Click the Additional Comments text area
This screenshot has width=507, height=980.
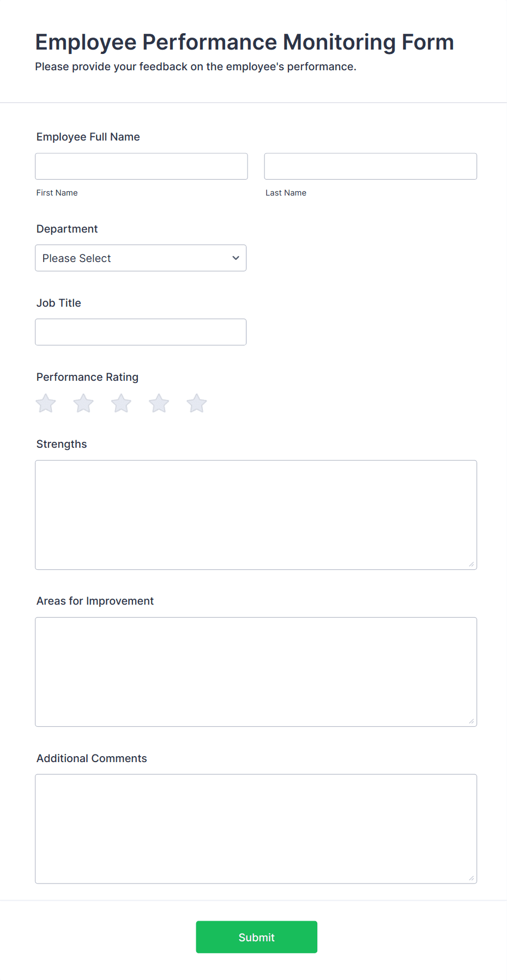point(256,828)
